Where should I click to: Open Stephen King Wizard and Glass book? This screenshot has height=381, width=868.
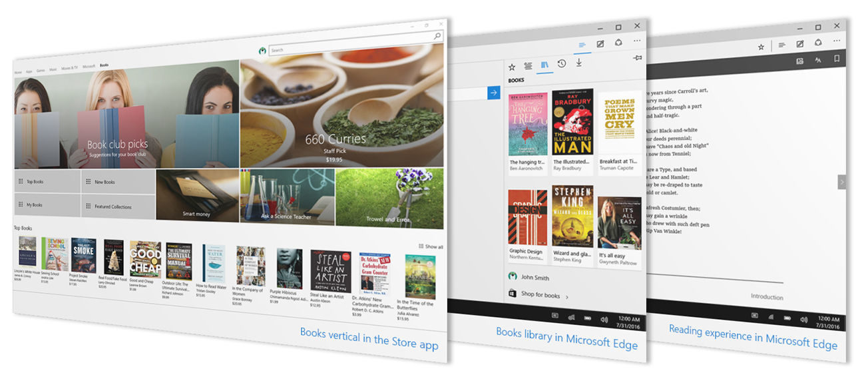[572, 226]
